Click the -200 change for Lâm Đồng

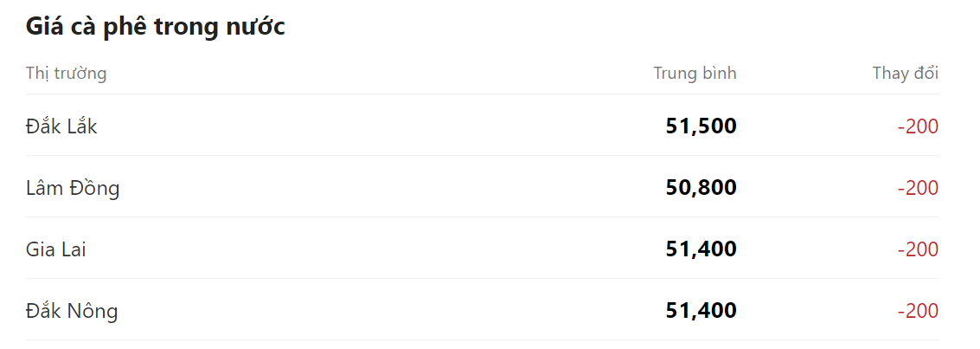coord(918,188)
